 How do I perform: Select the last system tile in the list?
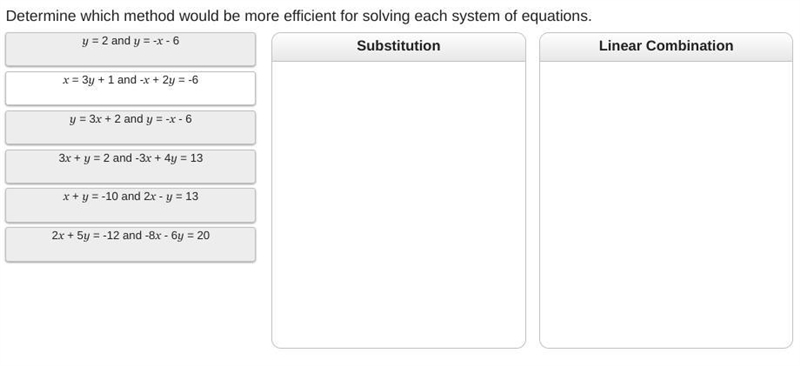pos(131,245)
